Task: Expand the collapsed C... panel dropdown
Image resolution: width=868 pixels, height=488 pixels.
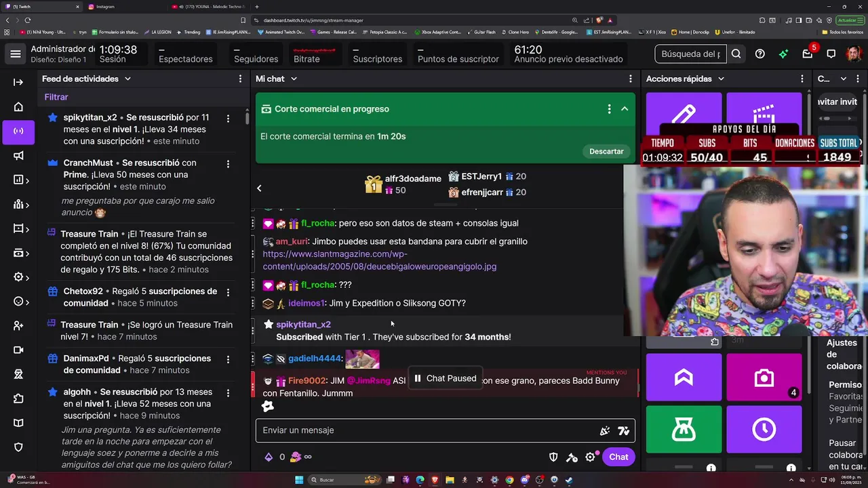Action: point(843,79)
